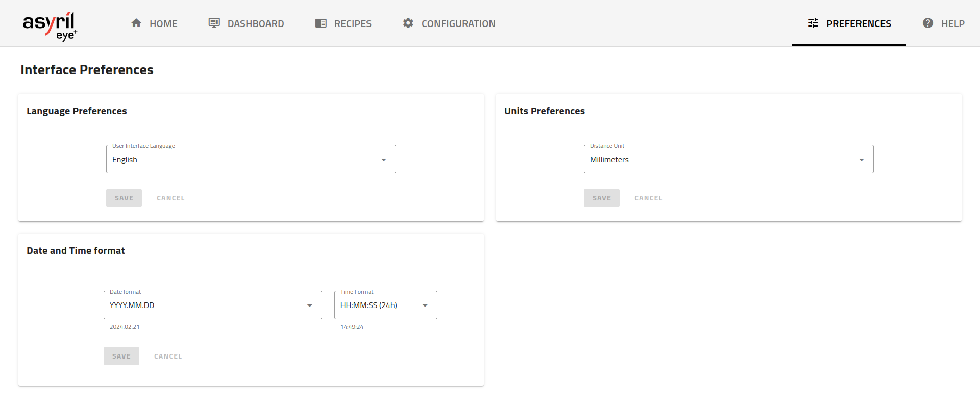
Task: Click the Home house icon
Action: [x=136, y=23]
